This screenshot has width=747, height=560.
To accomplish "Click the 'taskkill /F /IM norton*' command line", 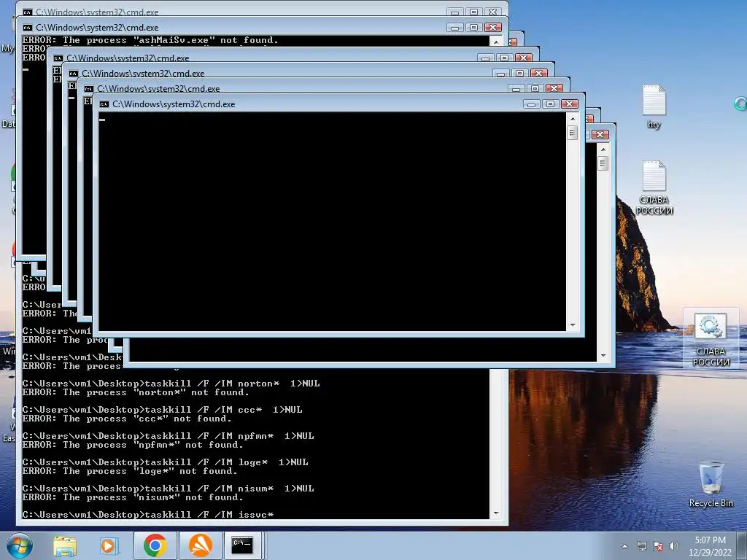I will pos(171,384).
